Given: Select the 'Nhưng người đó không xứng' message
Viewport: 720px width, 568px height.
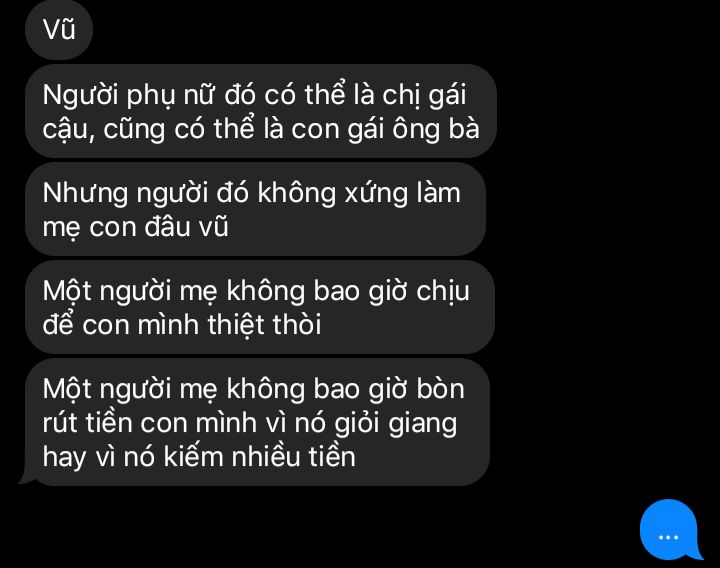Looking at the screenshot, I should point(255,209).
